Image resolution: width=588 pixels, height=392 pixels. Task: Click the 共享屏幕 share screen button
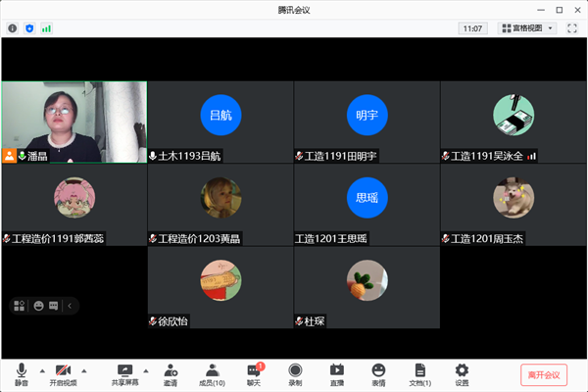pos(124,372)
